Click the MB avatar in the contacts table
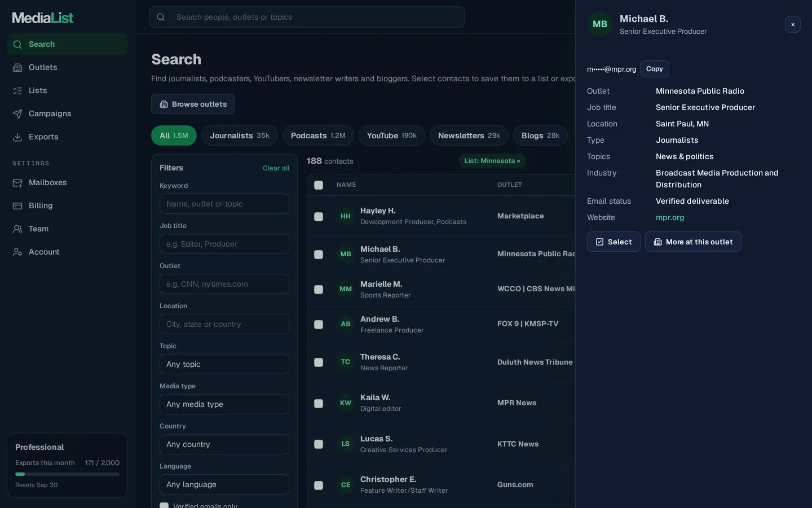This screenshot has width=812, height=508. click(346, 254)
